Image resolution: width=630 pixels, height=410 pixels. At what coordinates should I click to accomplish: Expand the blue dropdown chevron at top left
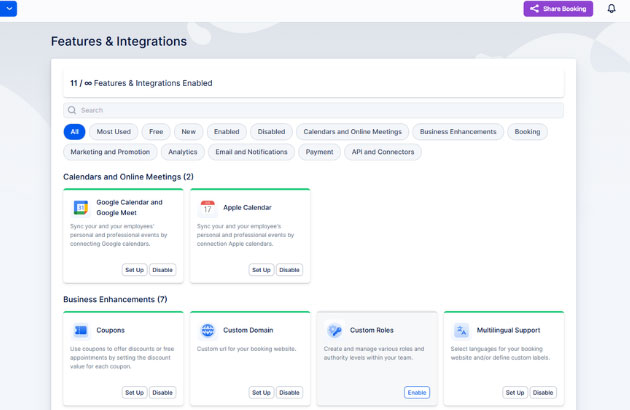(x=8, y=8)
